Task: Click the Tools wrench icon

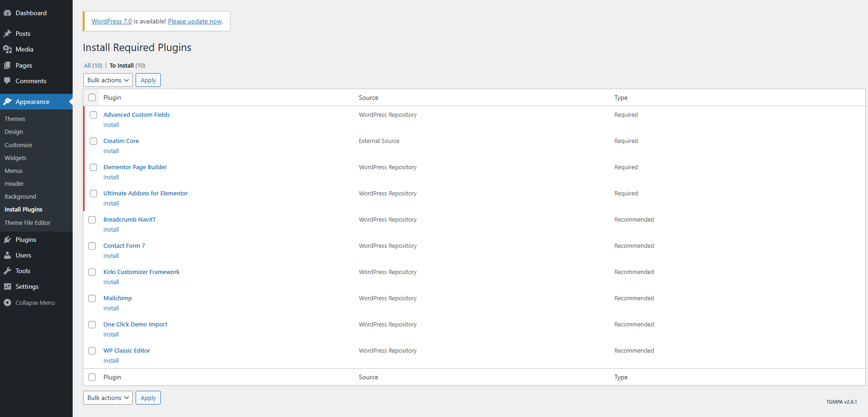Action: [7, 271]
